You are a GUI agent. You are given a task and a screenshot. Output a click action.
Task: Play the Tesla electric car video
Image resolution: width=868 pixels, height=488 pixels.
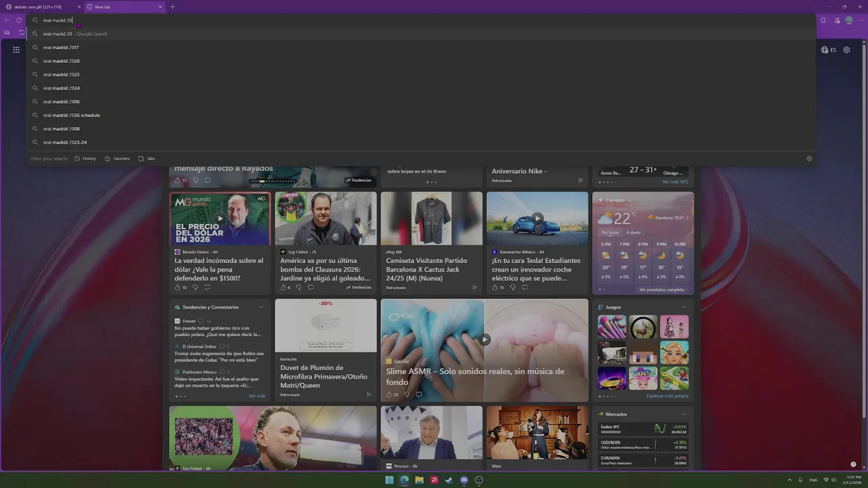pyautogui.click(x=537, y=218)
